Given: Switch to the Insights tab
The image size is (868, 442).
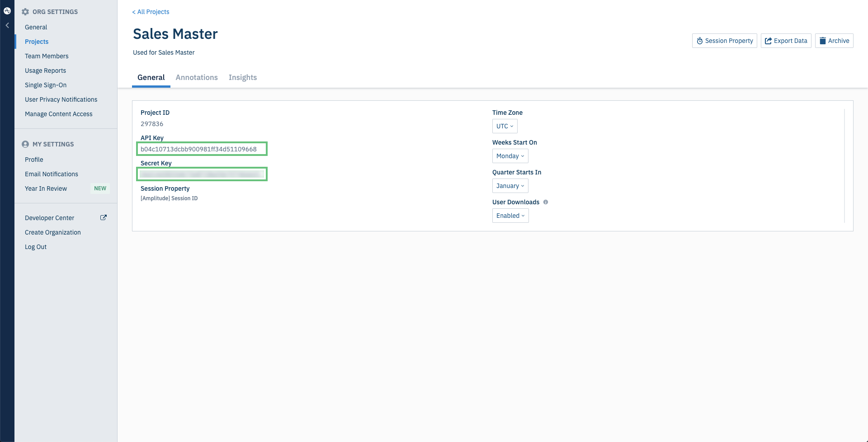Looking at the screenshot, I should [243, 77].
